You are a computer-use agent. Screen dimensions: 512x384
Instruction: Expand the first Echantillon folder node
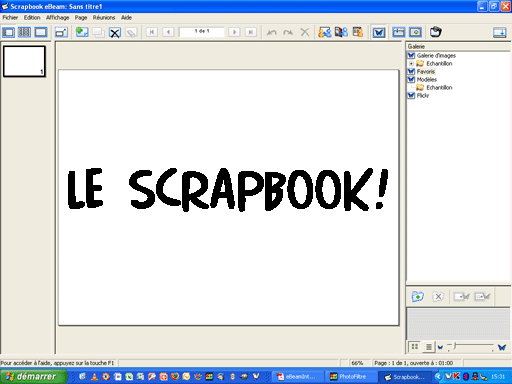[411, 63]
